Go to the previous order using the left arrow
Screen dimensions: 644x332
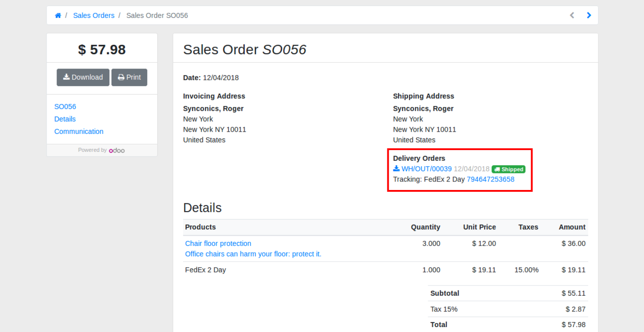click(572, 15)
